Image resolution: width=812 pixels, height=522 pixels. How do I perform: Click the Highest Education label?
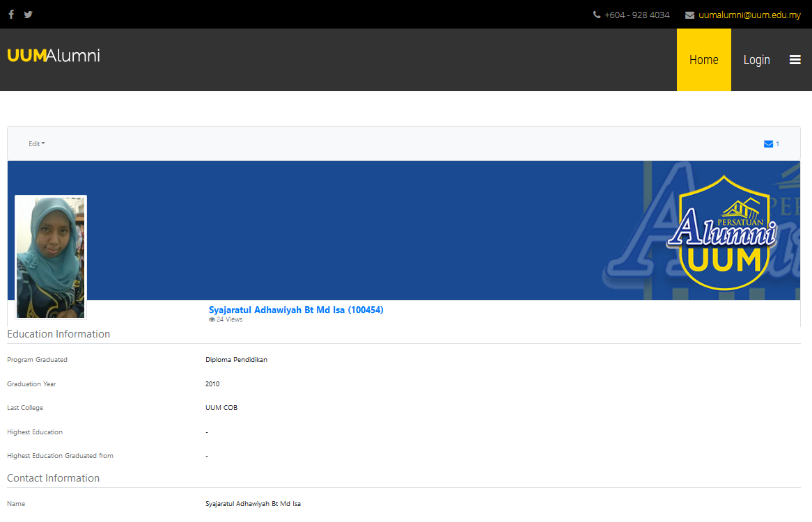point(35,432)
